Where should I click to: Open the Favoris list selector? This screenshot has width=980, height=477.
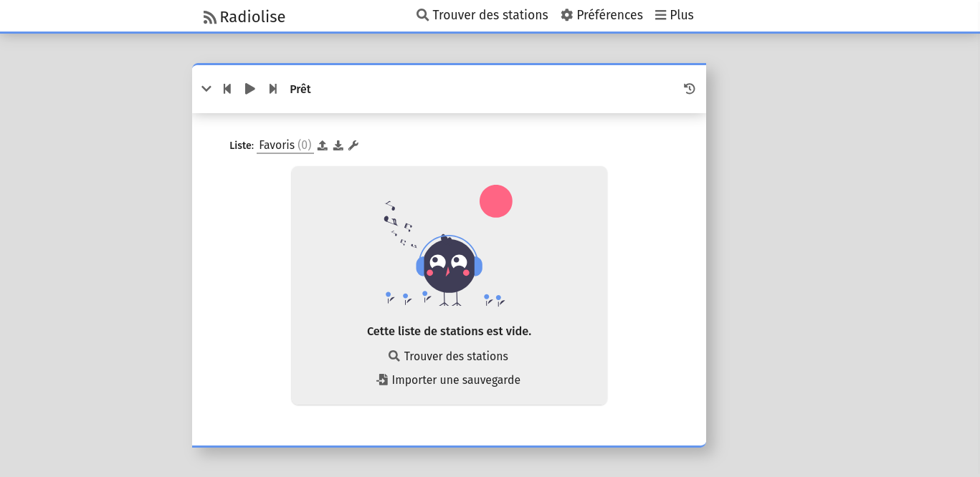pos(285,145)
